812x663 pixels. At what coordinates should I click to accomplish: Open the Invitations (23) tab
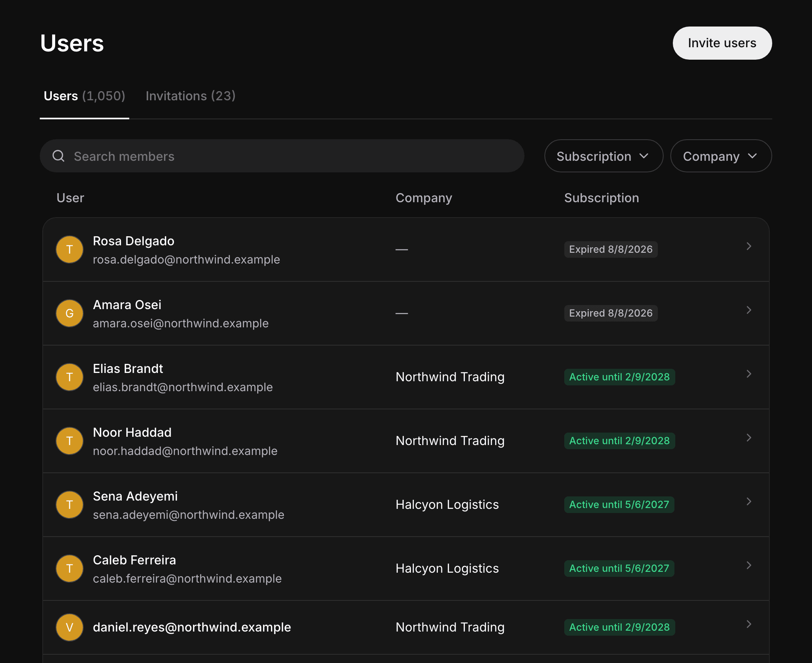(191, 96)
